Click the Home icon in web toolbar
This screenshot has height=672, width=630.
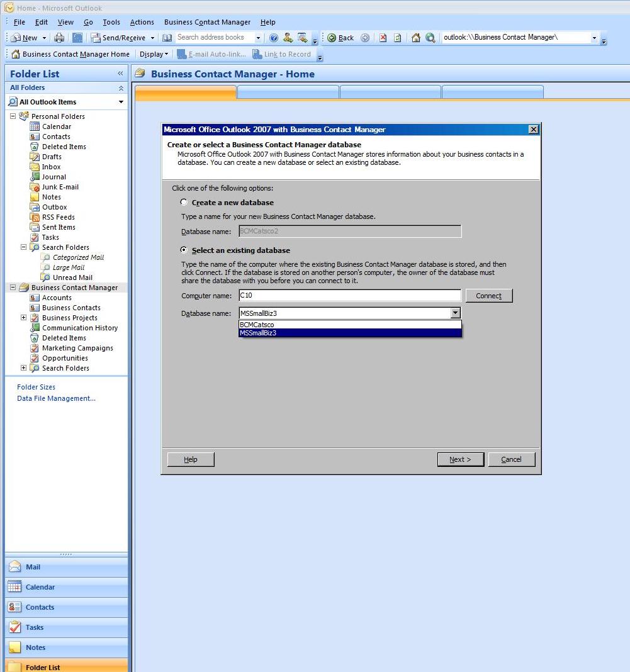click(415, 38)
